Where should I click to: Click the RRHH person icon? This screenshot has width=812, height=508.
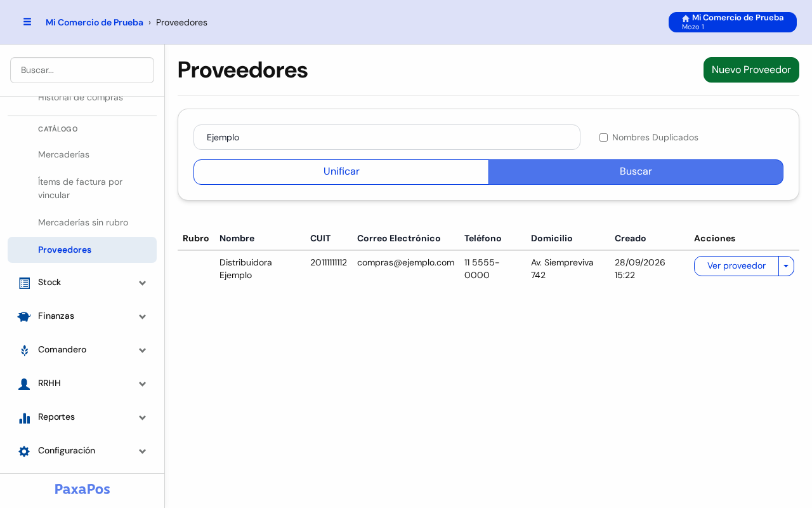coord(24,384)
